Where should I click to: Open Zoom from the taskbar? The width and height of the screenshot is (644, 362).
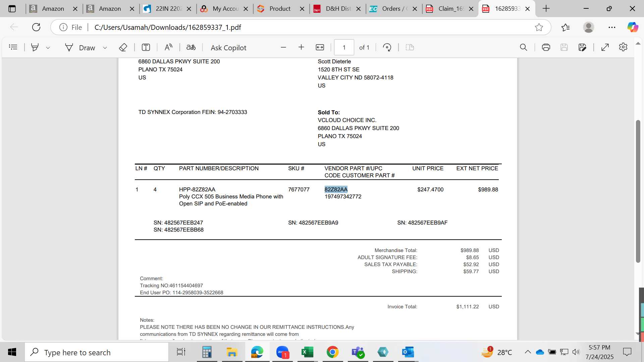pos(282,352)
